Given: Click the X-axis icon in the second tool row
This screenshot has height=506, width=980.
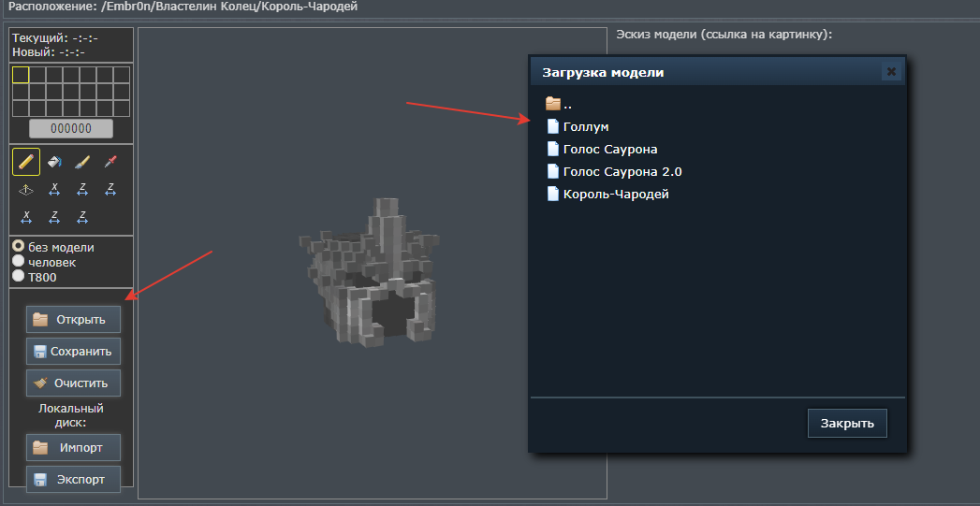Looking at the screenshot, I should click(x=54, y=190).
